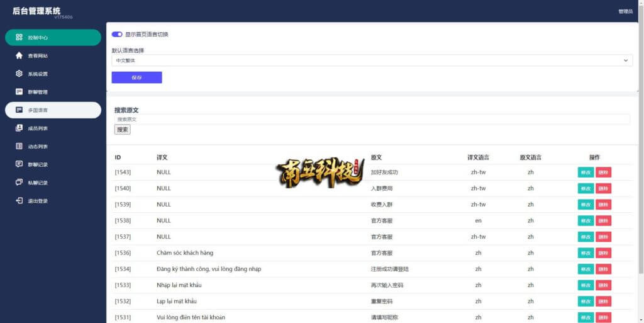Click 修改 for row 1534
This screenshot has width=644, height=323.
586,269
